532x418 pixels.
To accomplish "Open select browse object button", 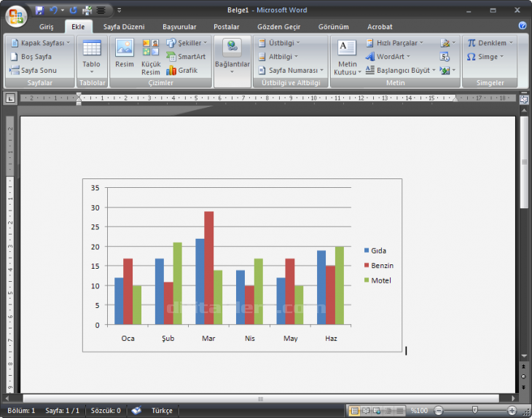I will tap(524, 376).
